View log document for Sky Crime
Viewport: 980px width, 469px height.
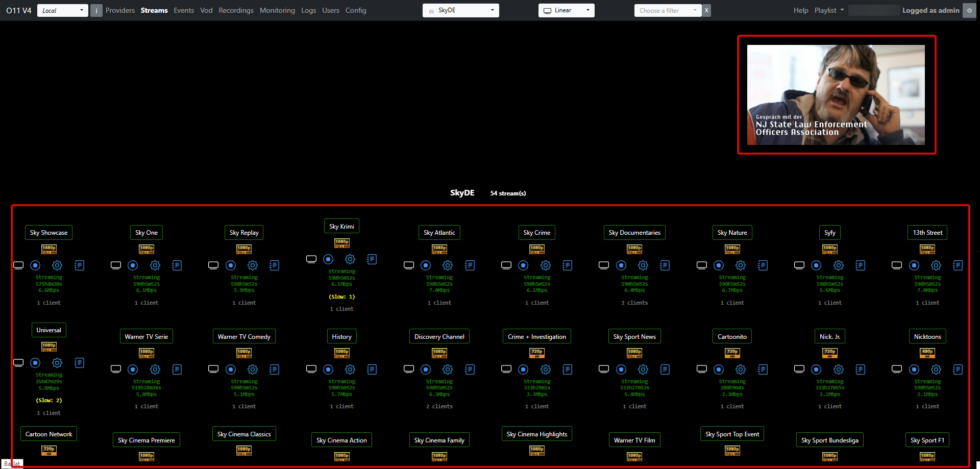click(567, 265)
